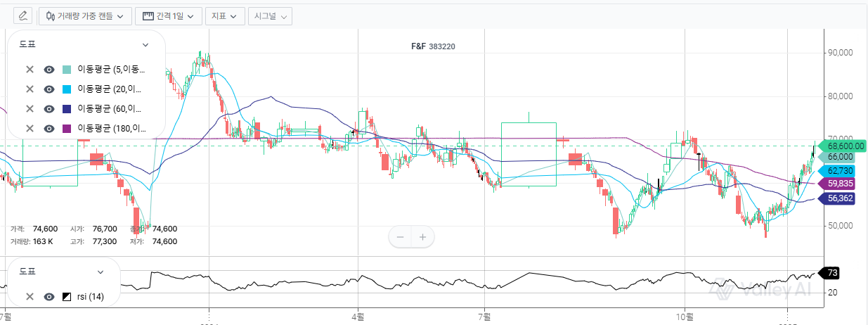868x325 pixels.
Task: Toggle visibility of 60-period moving average
Action: tap(49, 109)
